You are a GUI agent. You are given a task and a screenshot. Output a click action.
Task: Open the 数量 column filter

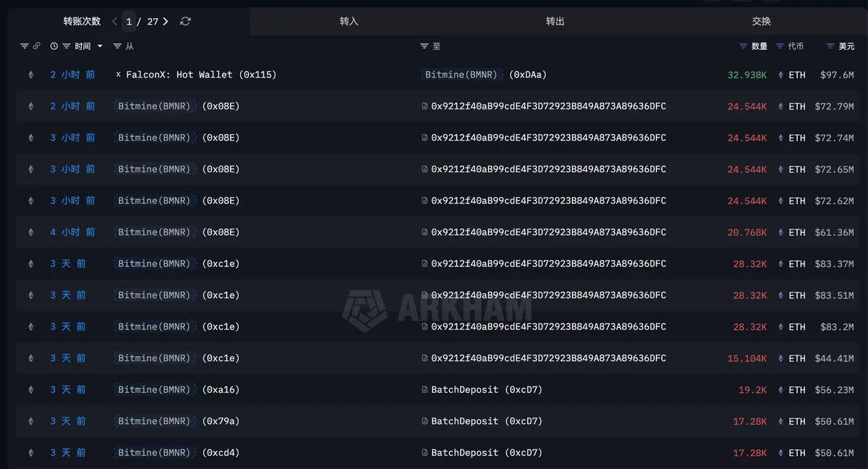pyautogui.click(x=743, y=46)
